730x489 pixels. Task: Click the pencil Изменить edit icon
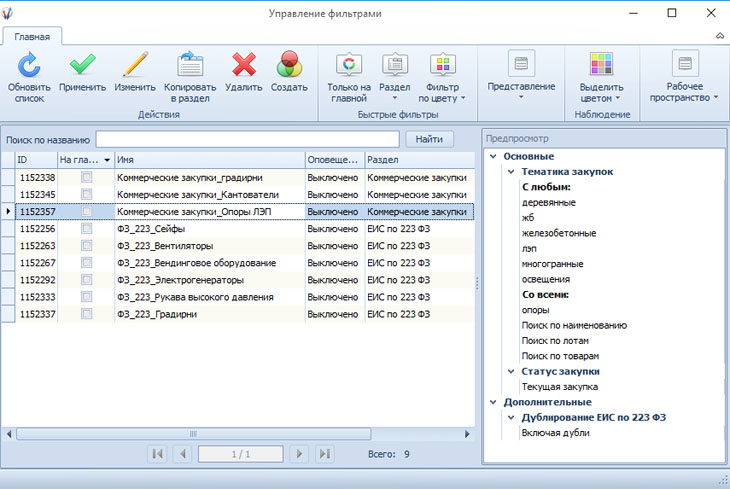click(135, 64)
